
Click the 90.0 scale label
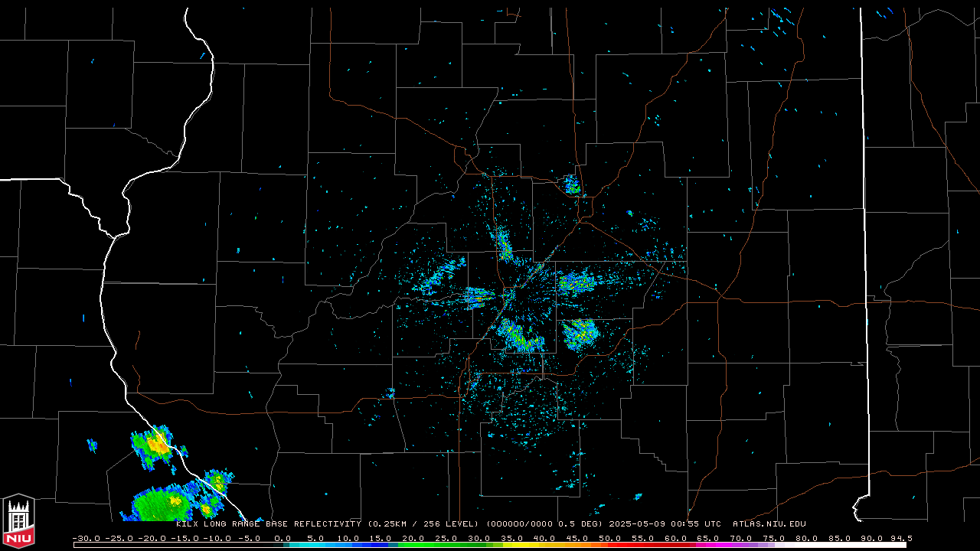872,538
